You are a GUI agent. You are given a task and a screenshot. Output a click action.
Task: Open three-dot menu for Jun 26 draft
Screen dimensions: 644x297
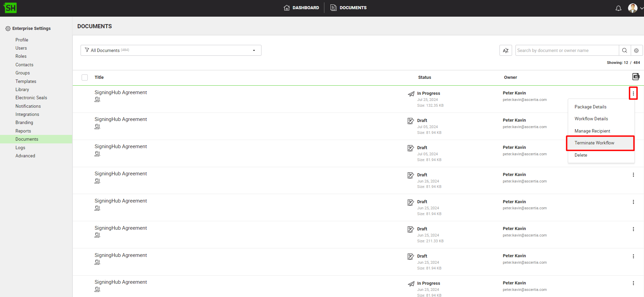click(633, 175)
